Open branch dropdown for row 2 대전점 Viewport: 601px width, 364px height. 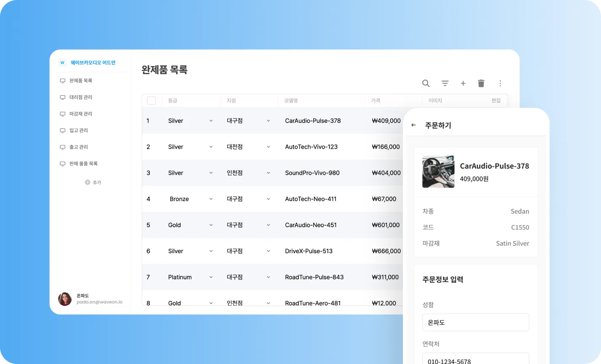pyautogui.click(x=268, y=147)
